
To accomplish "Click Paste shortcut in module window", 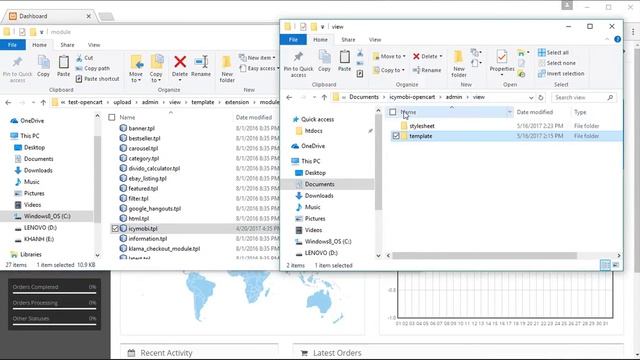I will point(98,79).
